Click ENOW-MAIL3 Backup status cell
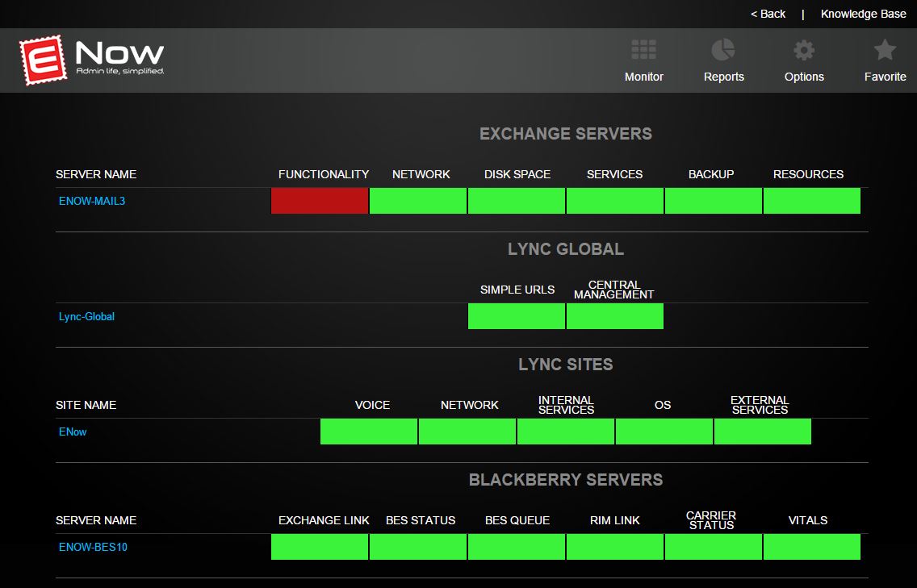This screenshot has width=917, height=588. (x=714, y=201)
